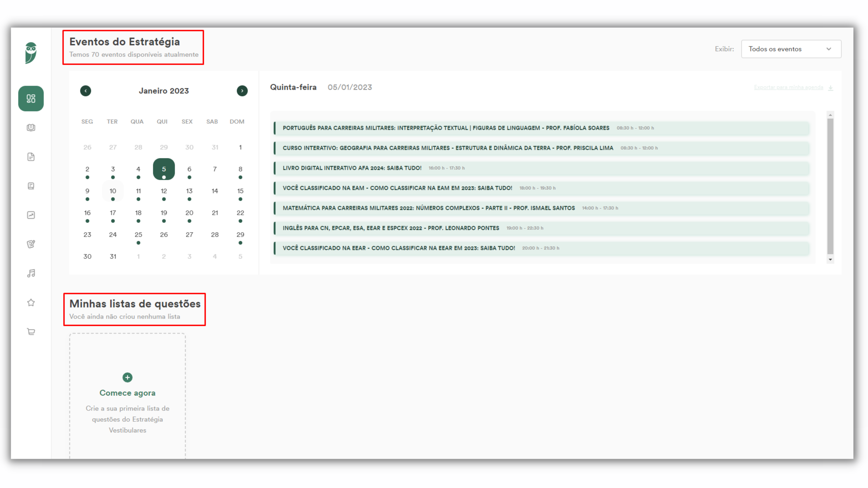Select January 10 on the calendar
This screenshot has width=868, height=488.
point(113,191)
